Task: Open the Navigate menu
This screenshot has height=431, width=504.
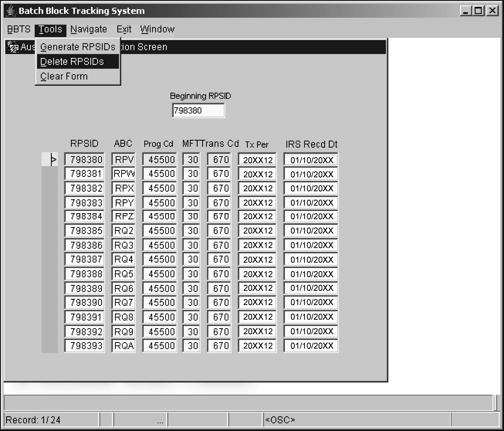Action: coord(89,29)
